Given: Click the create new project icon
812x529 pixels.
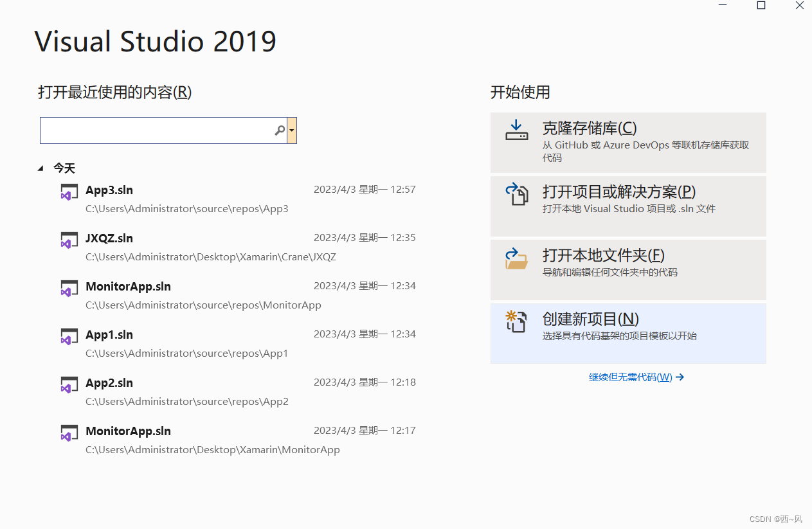Looking at the screenshot, I should 516,321.
